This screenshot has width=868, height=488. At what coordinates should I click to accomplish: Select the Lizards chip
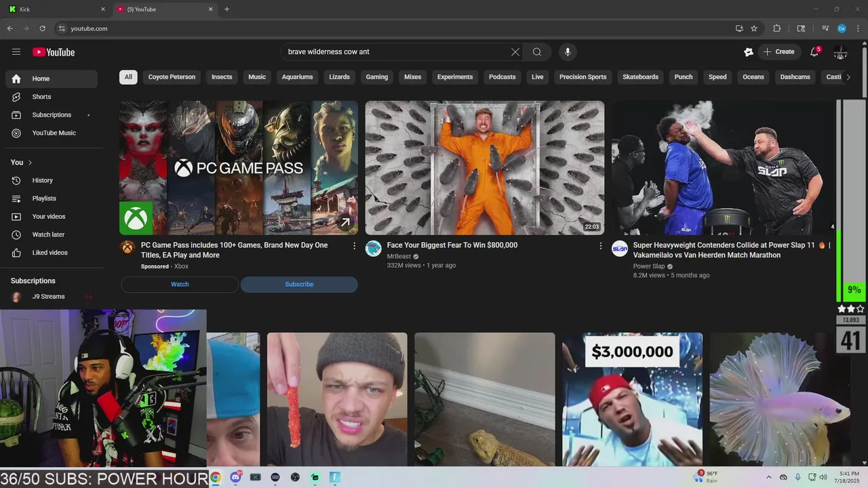[339, 77]
